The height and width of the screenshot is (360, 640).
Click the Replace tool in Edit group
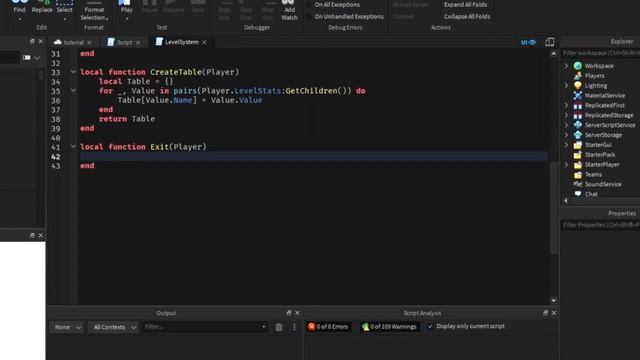[42, 8]
